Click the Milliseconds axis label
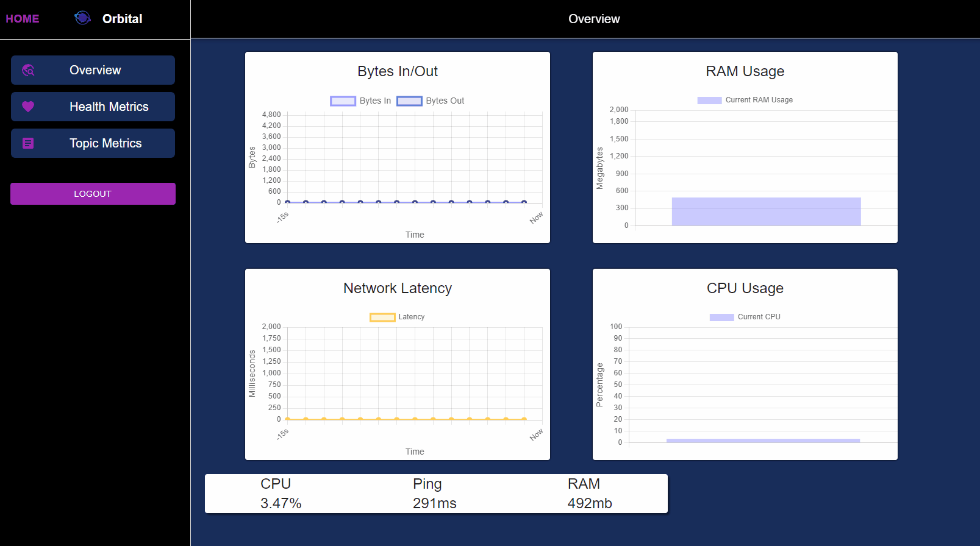This screenshot has width=980, height=546. 252,374
